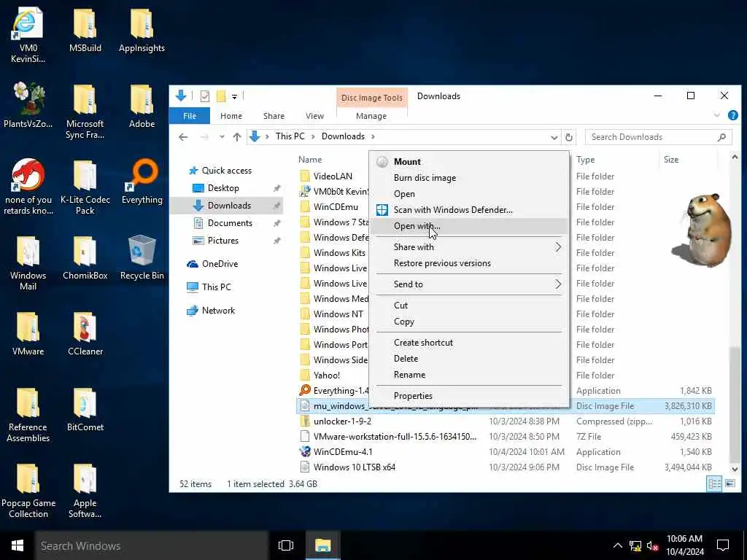
Task: Select the BitComet desktop folder
Action: 85,409
